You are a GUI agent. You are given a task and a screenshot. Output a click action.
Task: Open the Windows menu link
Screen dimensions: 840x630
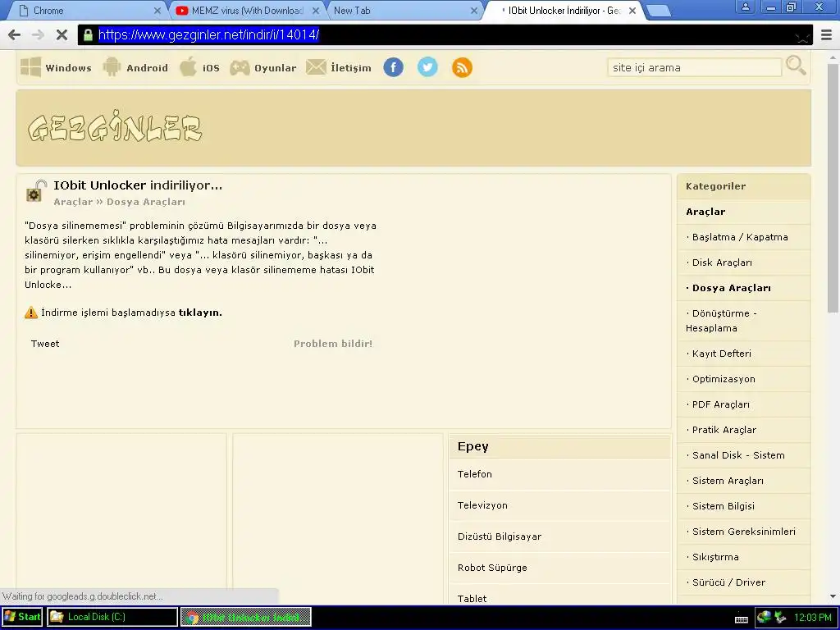[68, 68]
